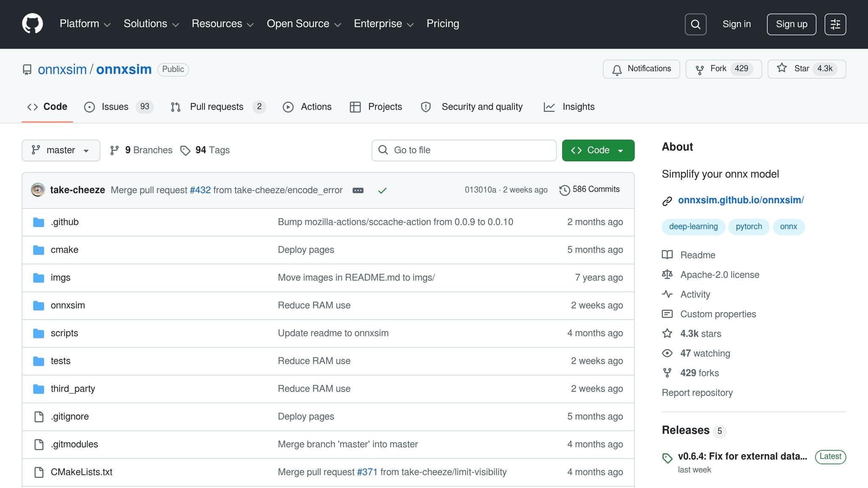
Task: View the 94 Tags link
Action: [205, 150]
